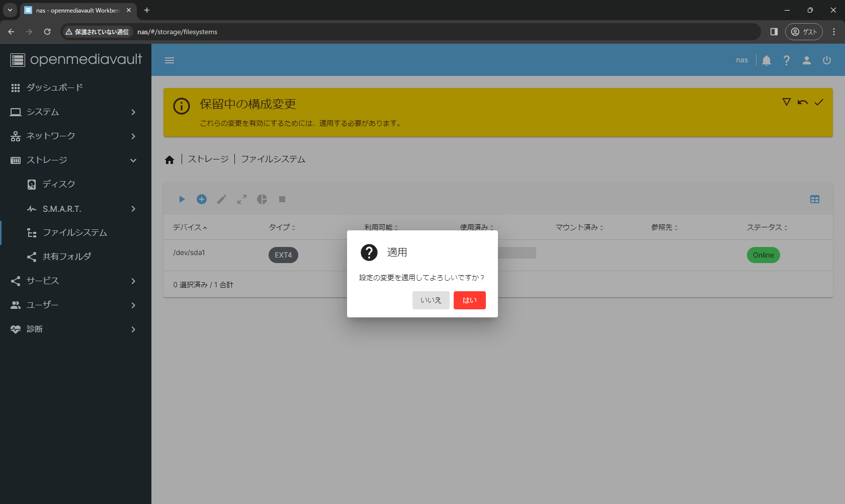Click the home breadcrumb icon

(170, 159)
